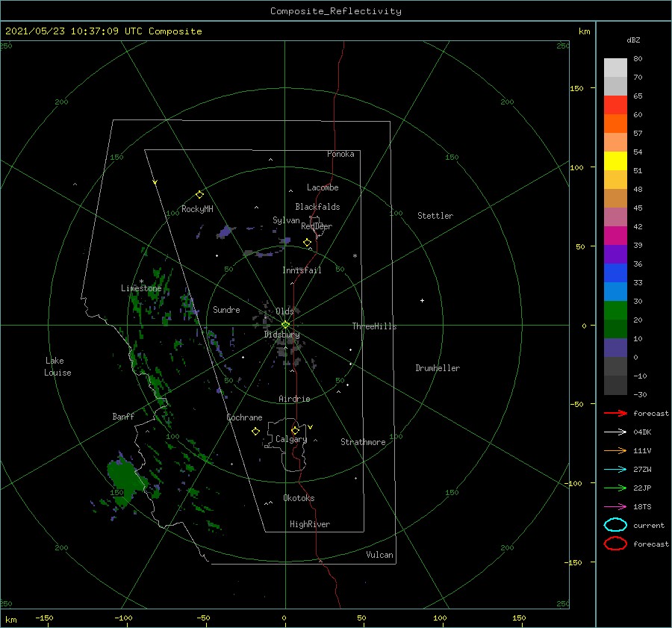This screenshot has width=672, height=628.
Task: Click the 2021/05/23 10:37:09 UTC timestamp
Action: coord(103,31)
